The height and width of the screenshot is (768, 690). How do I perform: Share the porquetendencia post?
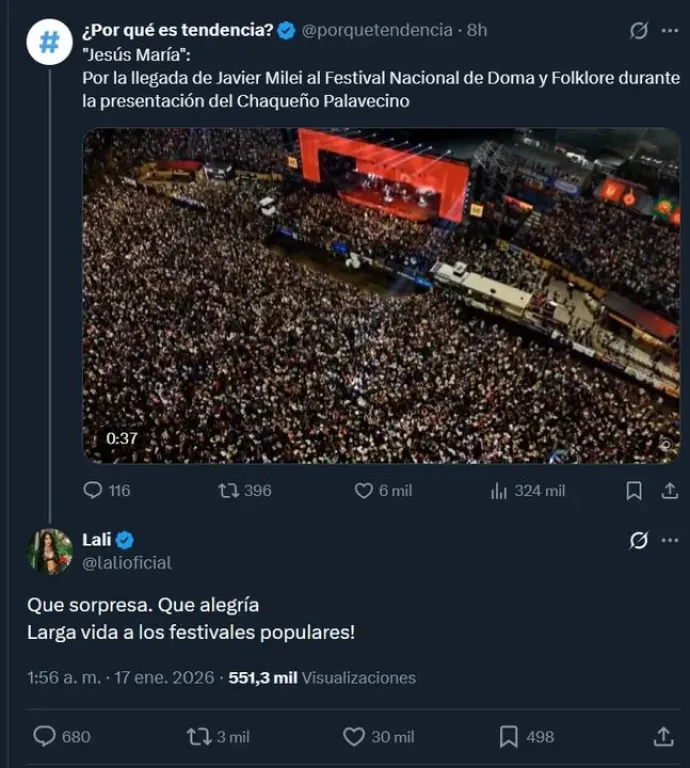tap(669, 490)
